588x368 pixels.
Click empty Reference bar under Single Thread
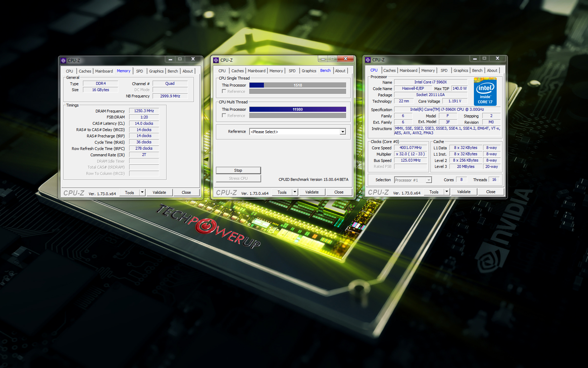298,91
